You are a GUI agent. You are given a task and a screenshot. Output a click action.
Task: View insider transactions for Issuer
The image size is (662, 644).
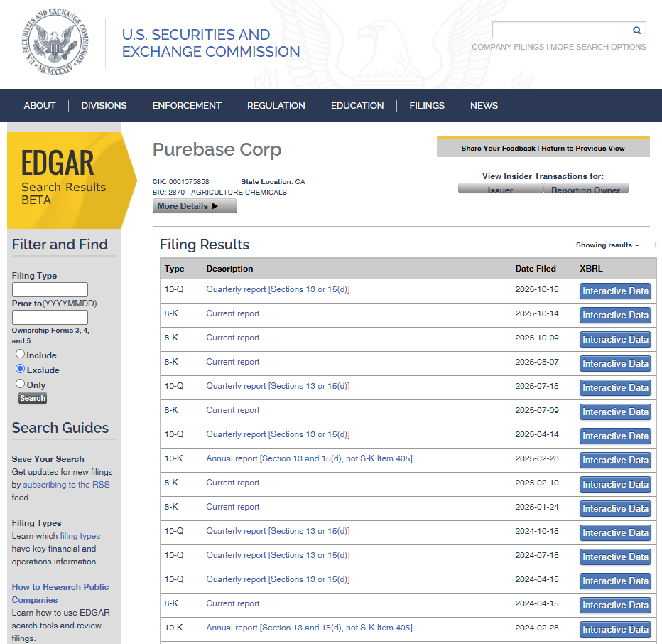[x=500, y=189]
